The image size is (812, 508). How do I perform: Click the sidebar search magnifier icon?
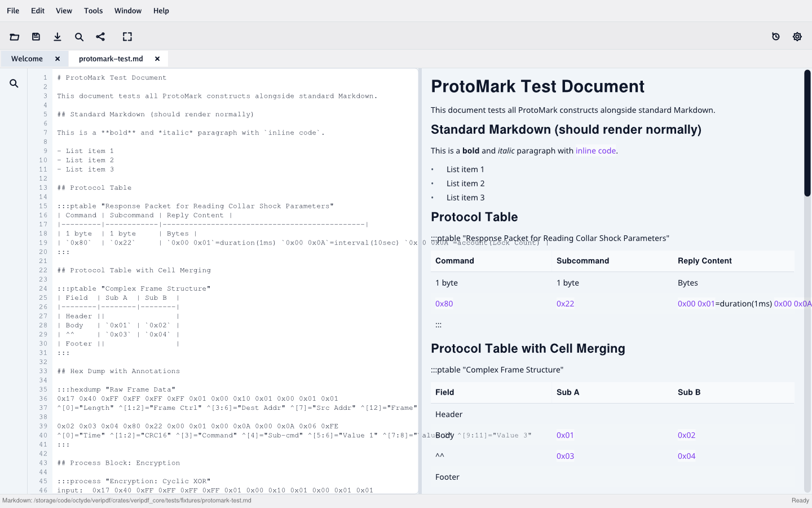click(14, 84)
